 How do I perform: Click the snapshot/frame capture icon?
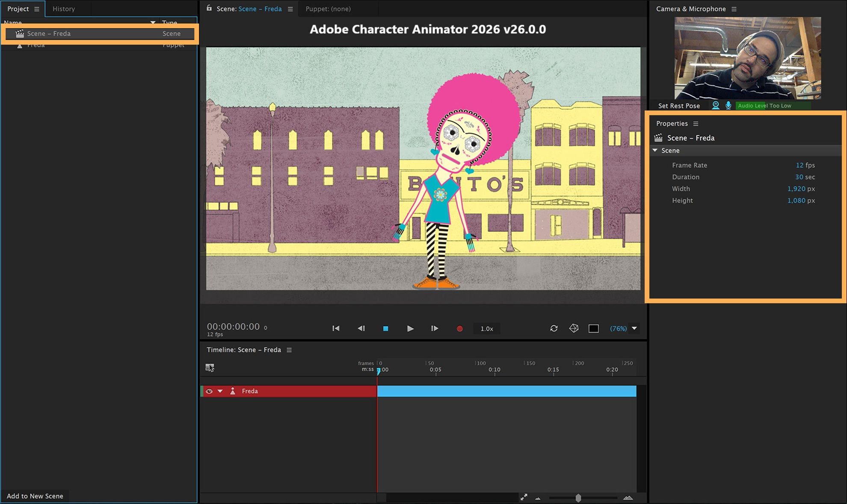pyautogui.click(x=574, y=328)
